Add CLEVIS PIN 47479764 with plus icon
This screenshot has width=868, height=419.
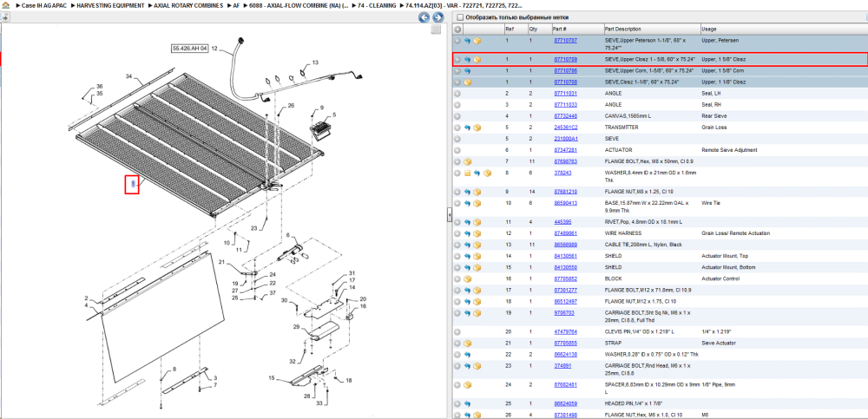(457, 332)
